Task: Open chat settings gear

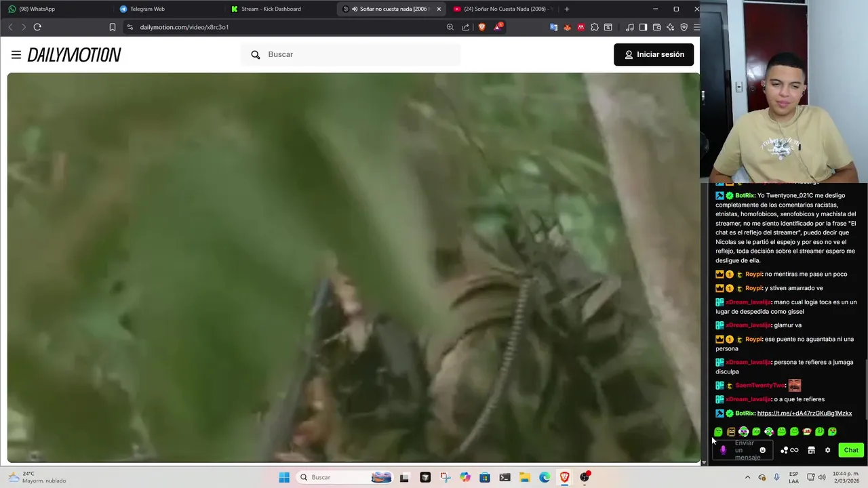Action: pos(827,450)
